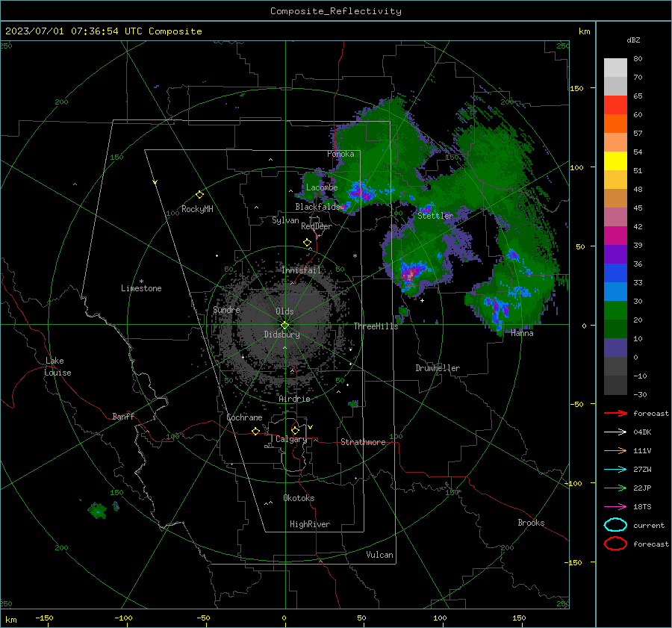The width and height of the screenshot is (672, 628).
Task: Click the Innisfail town label
Action: pos(301,270)
